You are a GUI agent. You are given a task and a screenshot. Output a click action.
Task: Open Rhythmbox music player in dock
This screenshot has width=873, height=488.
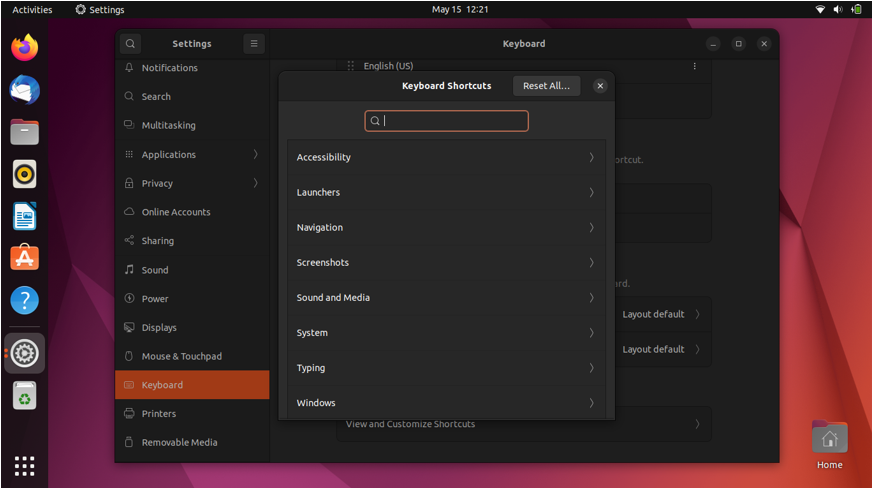24,174
